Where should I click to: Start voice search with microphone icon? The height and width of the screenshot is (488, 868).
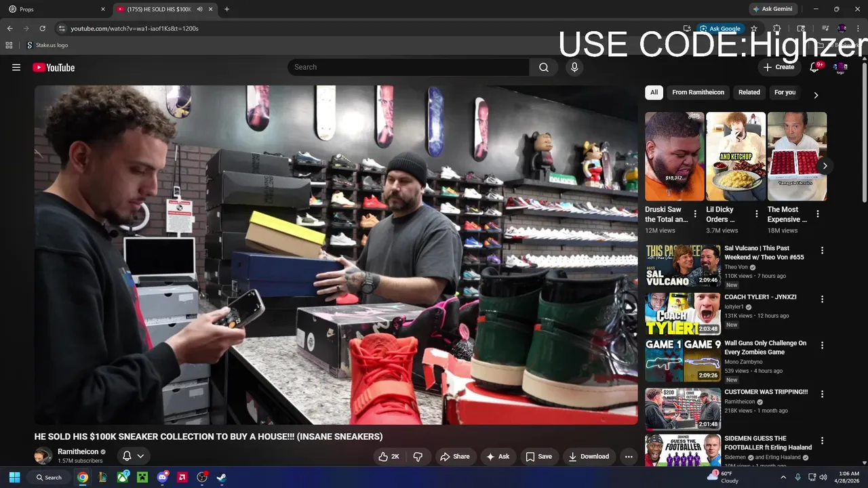coord(574,67)
